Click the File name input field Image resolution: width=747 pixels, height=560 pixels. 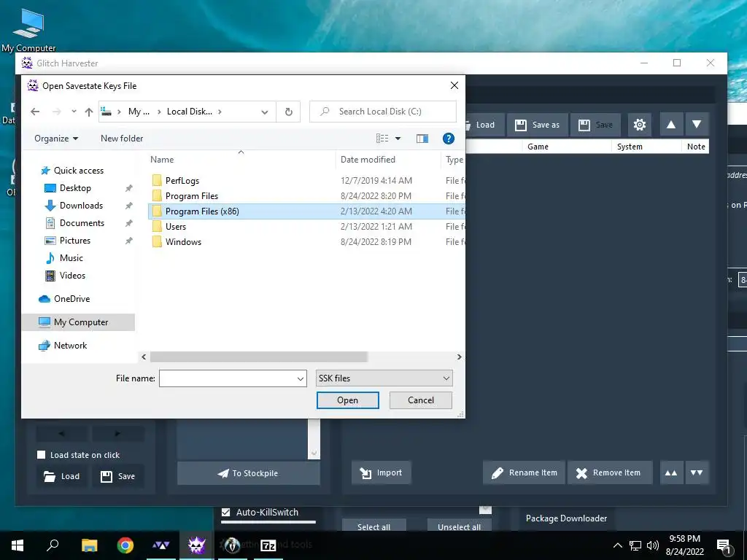coord(228,378)
